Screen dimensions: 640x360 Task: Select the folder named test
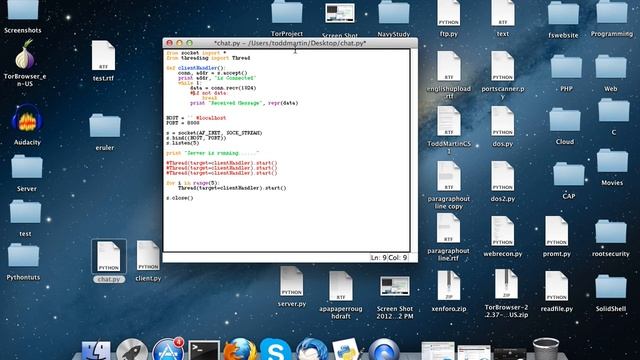pos(25,212)
